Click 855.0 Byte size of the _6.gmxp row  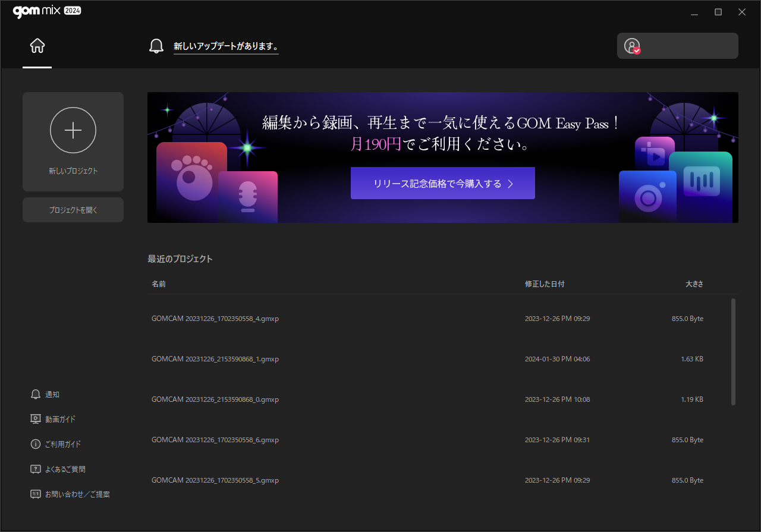tap(687, 440)
